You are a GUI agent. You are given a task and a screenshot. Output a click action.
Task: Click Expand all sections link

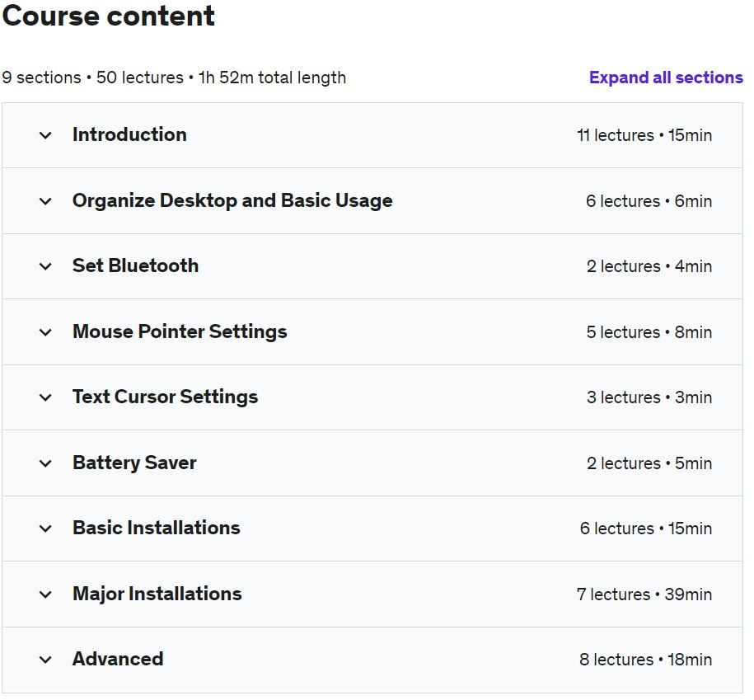click(x=666, y=78)
